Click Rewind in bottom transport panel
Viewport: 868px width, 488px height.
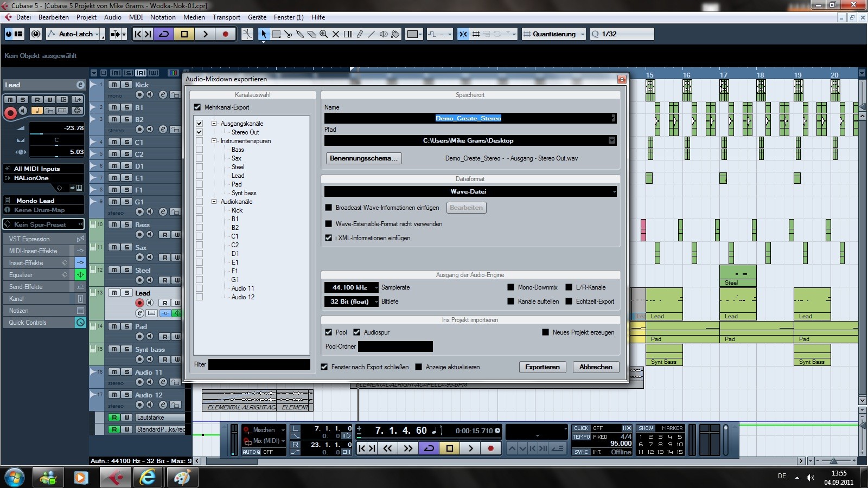point(387,448)
